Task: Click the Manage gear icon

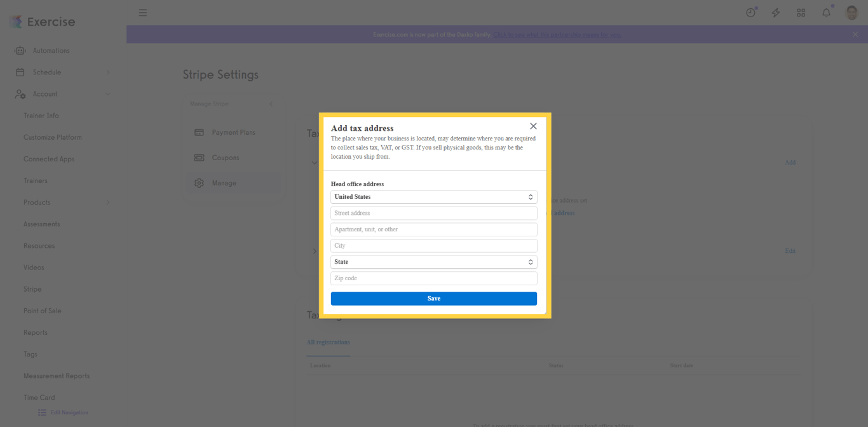Action: click(x=200, y=183)
